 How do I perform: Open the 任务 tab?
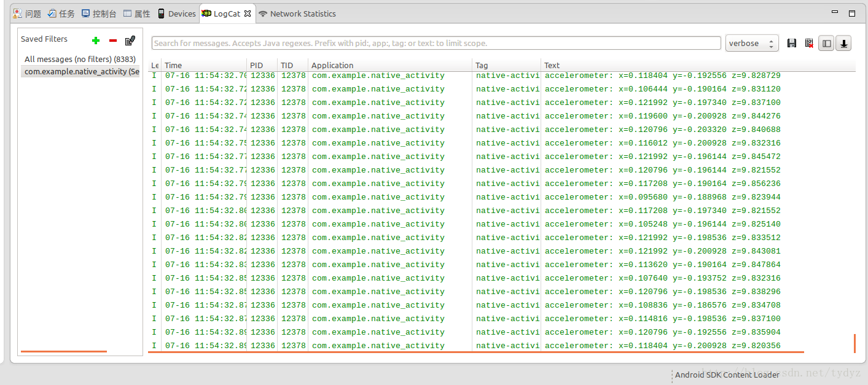tap(61, 14)
